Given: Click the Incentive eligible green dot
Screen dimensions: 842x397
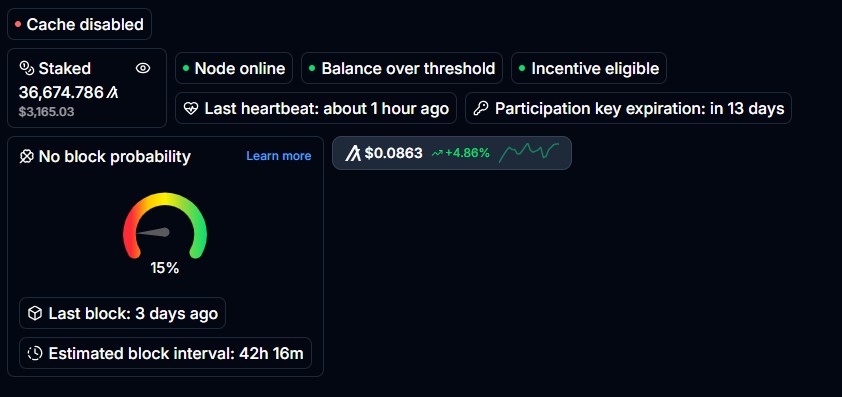Looking at the screenshot, I should click(522, 68).
